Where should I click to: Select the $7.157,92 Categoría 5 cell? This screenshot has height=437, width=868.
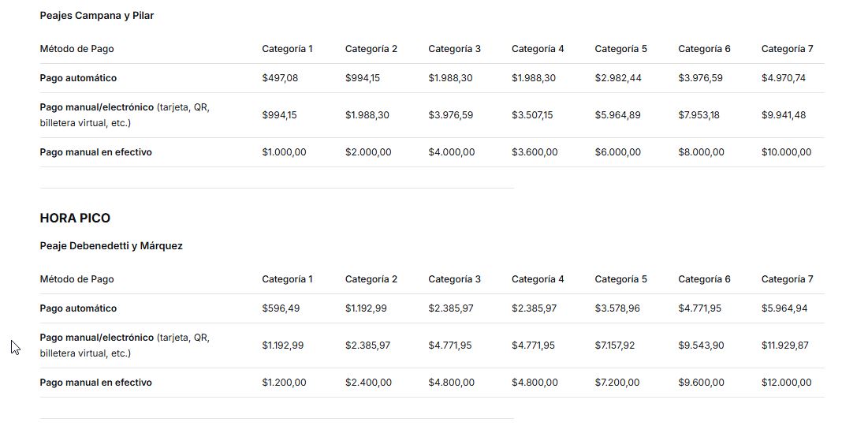click(614, 345)
